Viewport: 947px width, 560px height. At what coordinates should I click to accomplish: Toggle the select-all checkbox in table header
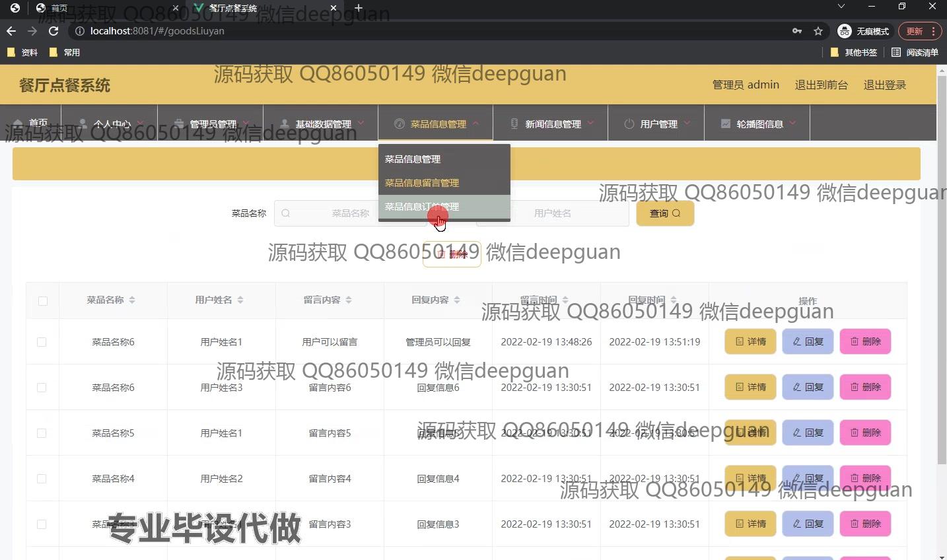[43, 301]
